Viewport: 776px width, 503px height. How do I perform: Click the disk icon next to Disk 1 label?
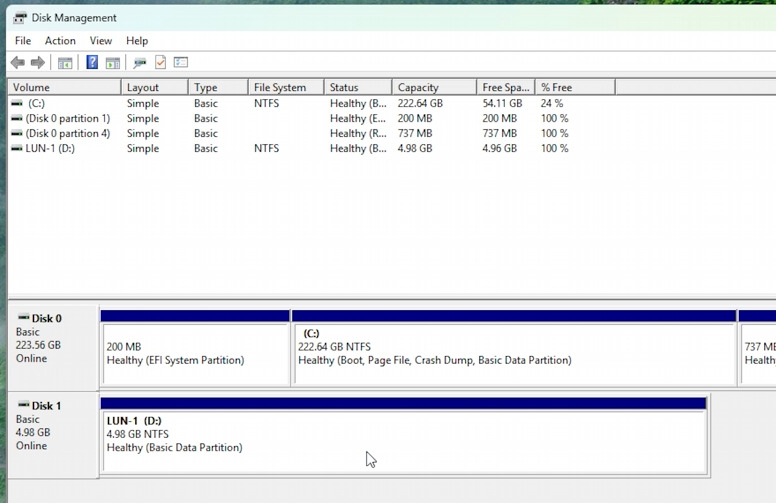(x=24, y=404)
